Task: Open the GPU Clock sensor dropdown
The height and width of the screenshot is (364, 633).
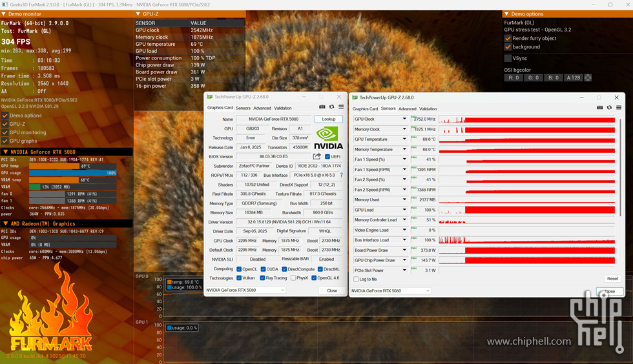Action: coord(404,119)
